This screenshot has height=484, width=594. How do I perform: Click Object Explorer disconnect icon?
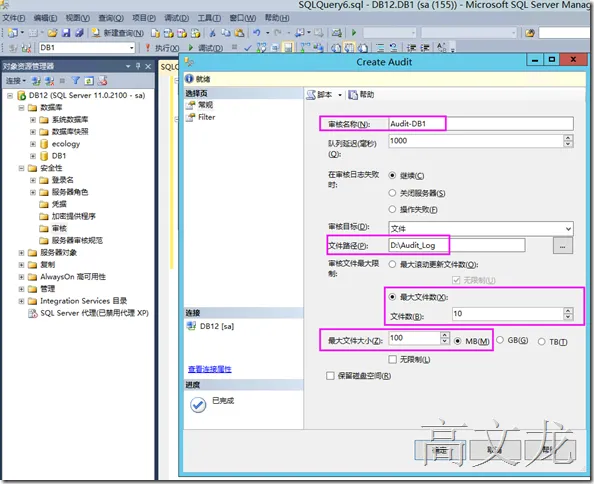click(49, 81)
